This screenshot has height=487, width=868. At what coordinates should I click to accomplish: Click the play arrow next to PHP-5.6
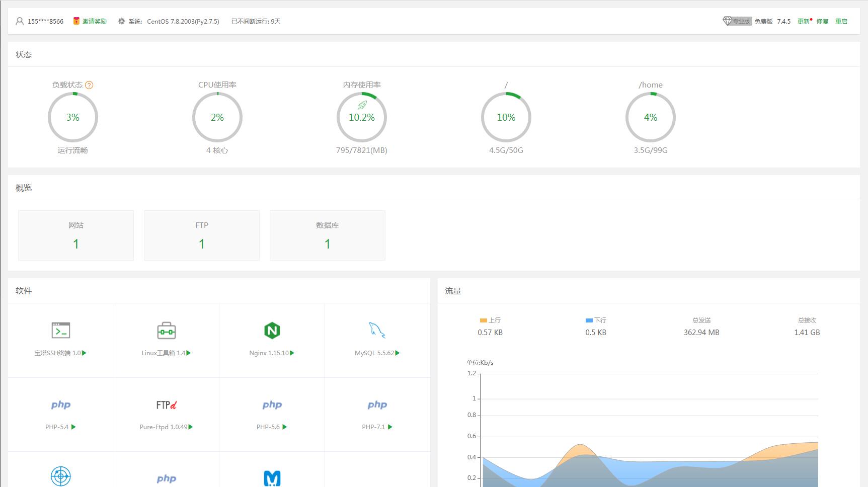[x=285, y=427]
